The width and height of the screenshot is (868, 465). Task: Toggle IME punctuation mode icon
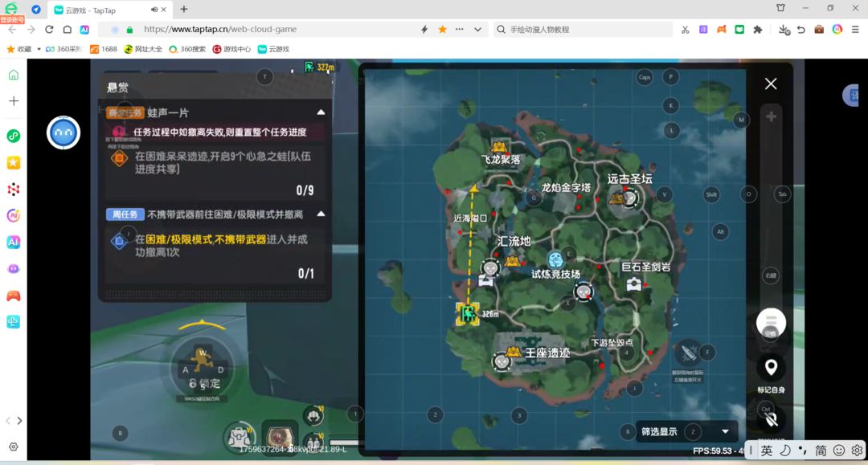tap(803, 451)
